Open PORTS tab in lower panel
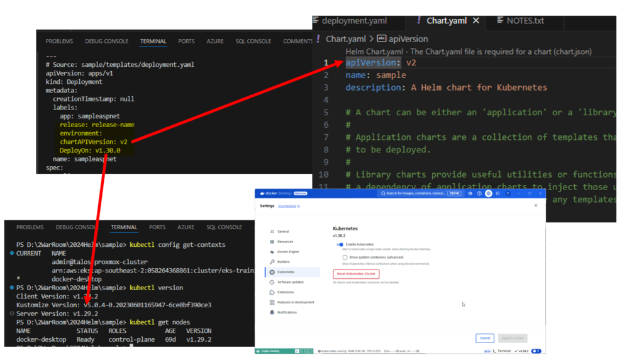The width and height of the screenshot is (644, 362). pyautogui.click(x=157, y=227)
